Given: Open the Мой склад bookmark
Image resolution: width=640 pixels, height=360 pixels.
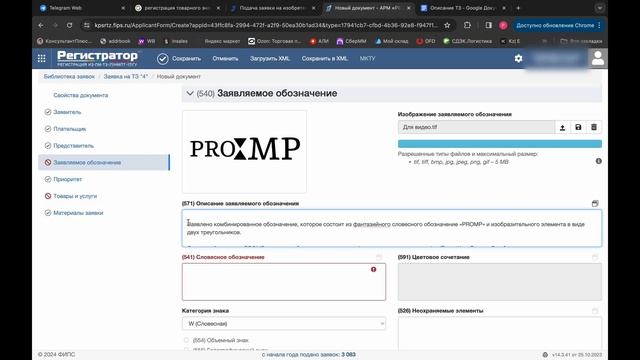Looking at the screenshot, I should point(391,41).
